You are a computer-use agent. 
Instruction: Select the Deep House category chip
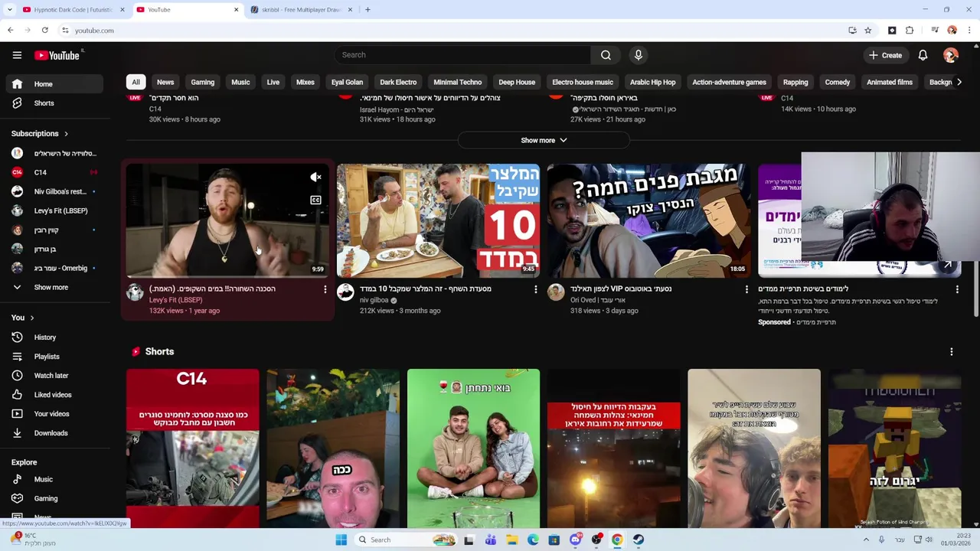coord(517,83)
